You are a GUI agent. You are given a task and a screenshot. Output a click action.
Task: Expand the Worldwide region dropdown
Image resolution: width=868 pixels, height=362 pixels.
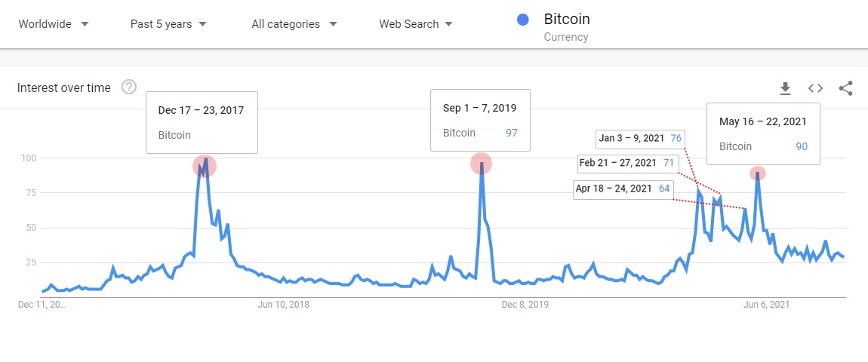coord(54,24)
